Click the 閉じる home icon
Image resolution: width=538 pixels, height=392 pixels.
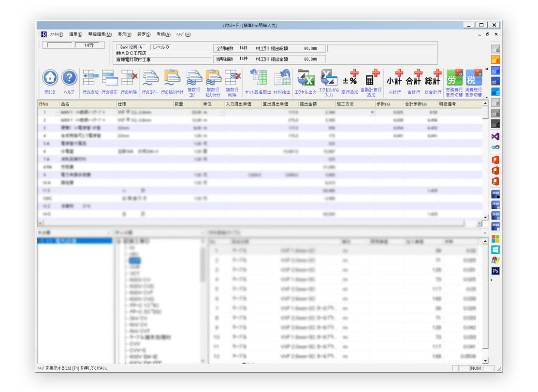[x=50, y=78]
